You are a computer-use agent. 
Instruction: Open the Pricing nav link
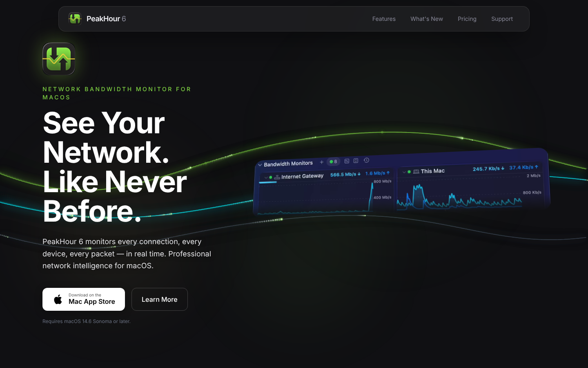467,19
